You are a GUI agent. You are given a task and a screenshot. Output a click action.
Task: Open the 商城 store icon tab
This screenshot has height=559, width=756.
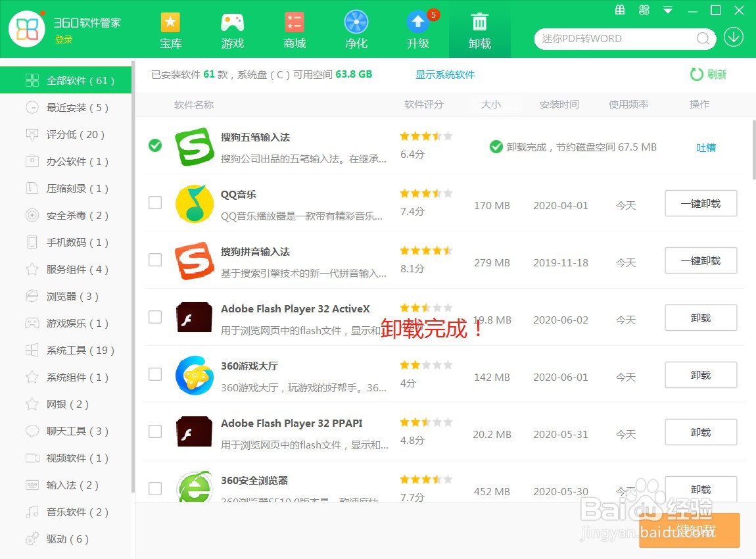point(294,30)
